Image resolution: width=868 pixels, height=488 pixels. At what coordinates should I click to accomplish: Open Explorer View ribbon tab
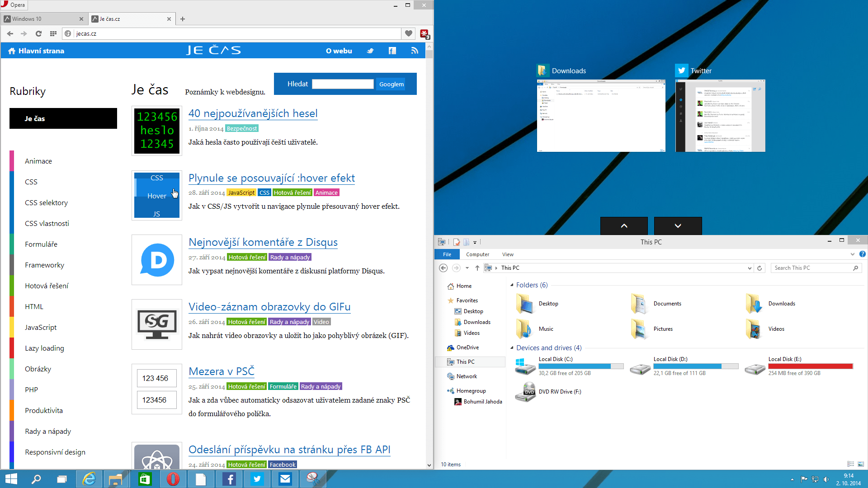tap(508, 254)
